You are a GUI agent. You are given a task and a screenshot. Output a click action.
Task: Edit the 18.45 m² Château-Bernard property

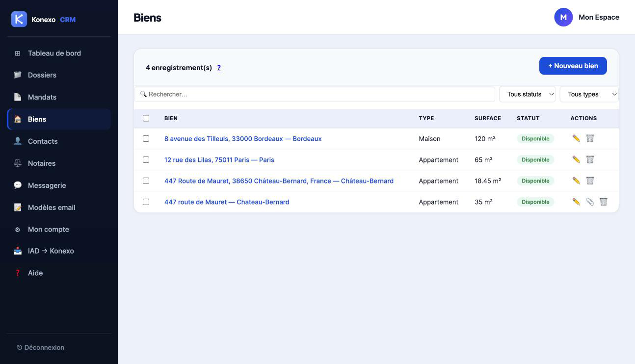pos(576,181)
